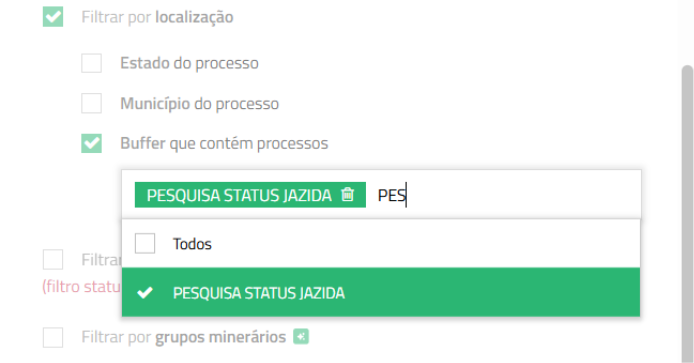This screenshot has height=363, width=694.
Task: Click trash icon on PESQUISA STATUS JAZIDA tag
Action: tap(347, 194)
